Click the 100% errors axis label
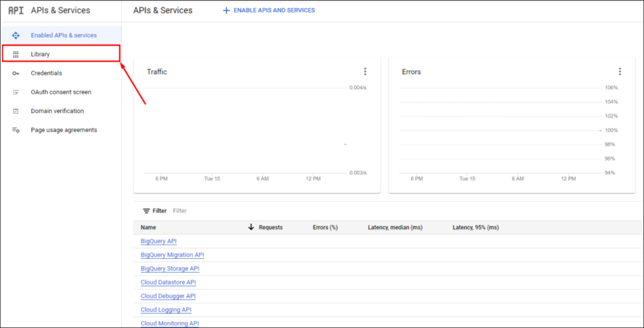The width and height of the screenshot is (644, 328). [611, 130]
